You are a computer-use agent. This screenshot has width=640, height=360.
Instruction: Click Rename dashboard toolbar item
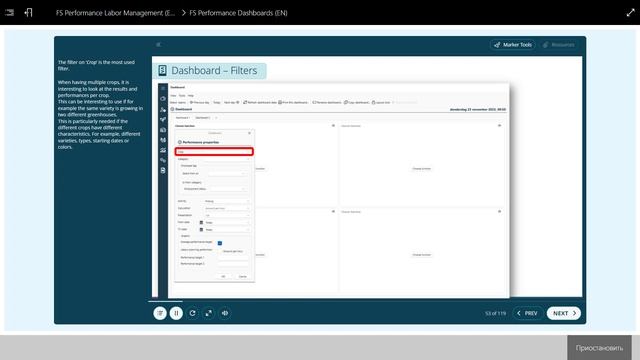pos(327,102)
